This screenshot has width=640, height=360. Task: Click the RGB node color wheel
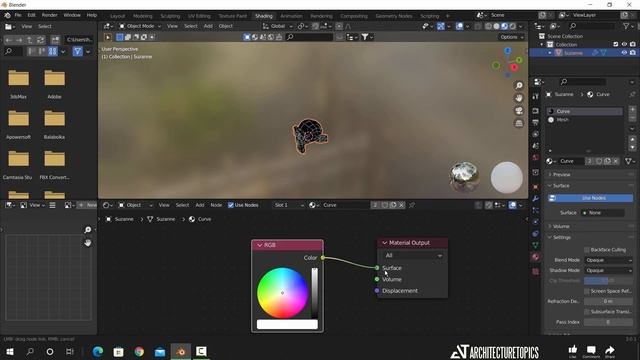tap(282, 293)
